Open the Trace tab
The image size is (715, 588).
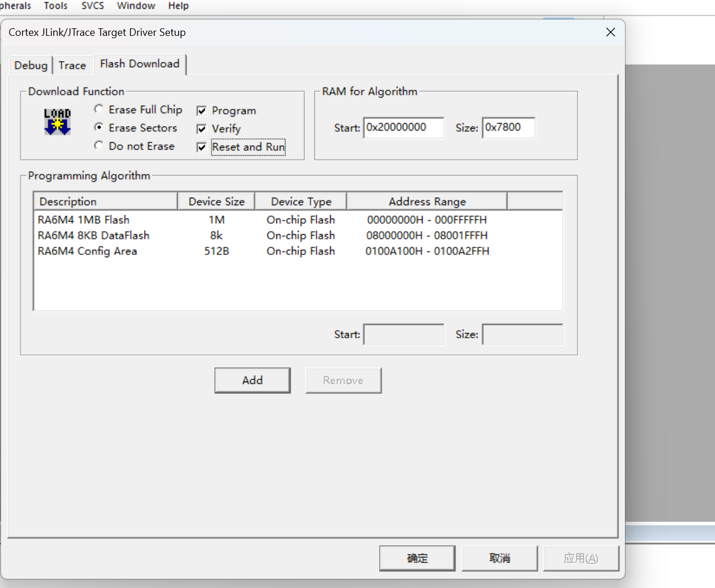pos(72,65)
